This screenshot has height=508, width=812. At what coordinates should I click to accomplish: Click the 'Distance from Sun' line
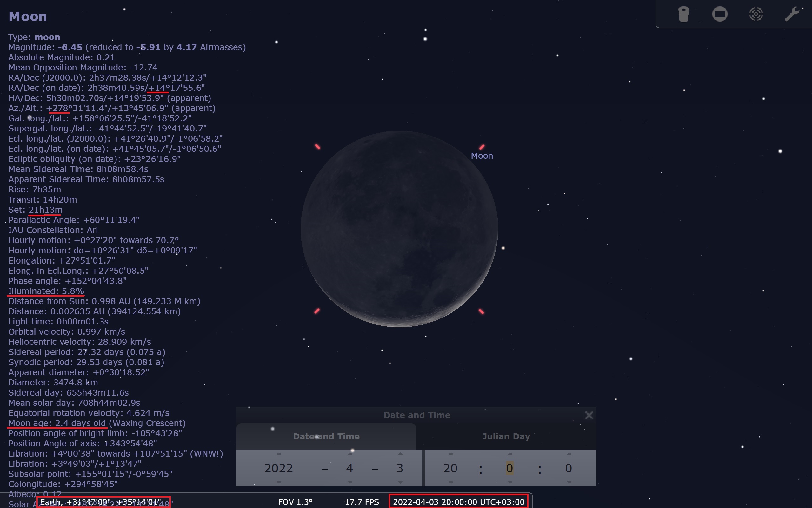click(x=104, y=301)
